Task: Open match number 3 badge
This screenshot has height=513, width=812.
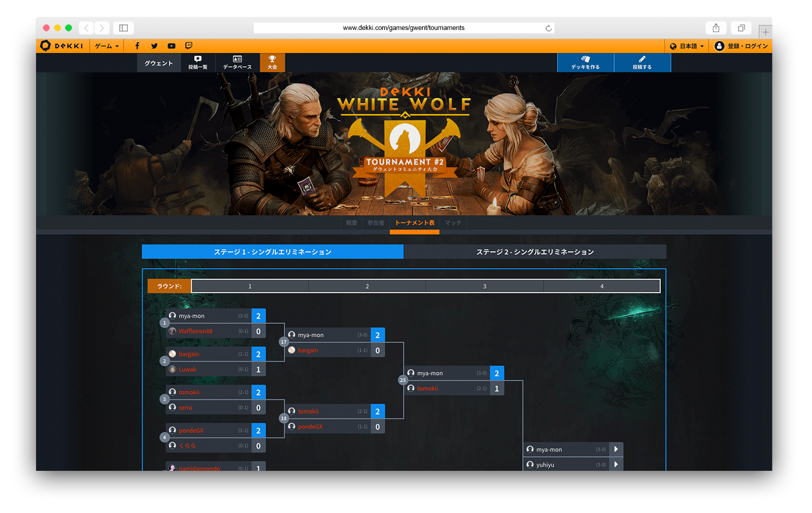Action: [164, 399]
